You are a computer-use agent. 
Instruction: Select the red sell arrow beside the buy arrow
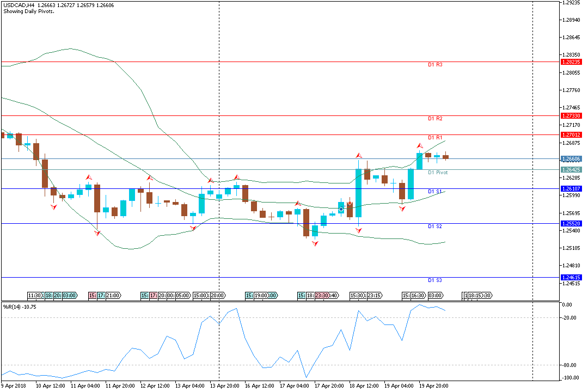click(349, 203)
